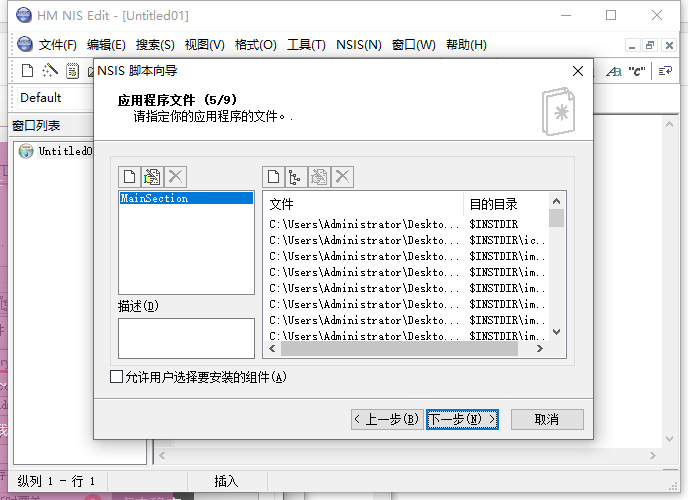688x500 pixels.
Task: Click up arrow of file list scrollbar
Action: 556,201
